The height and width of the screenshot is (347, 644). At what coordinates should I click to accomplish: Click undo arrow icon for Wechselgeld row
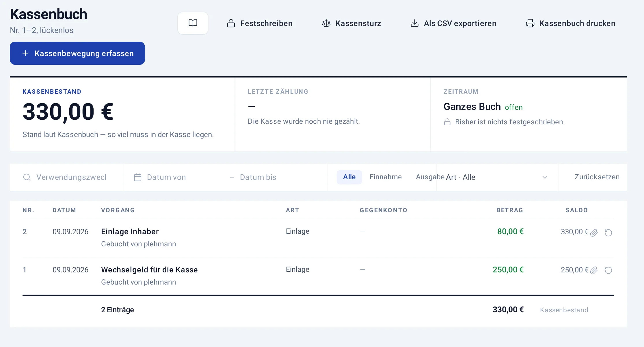608,270
